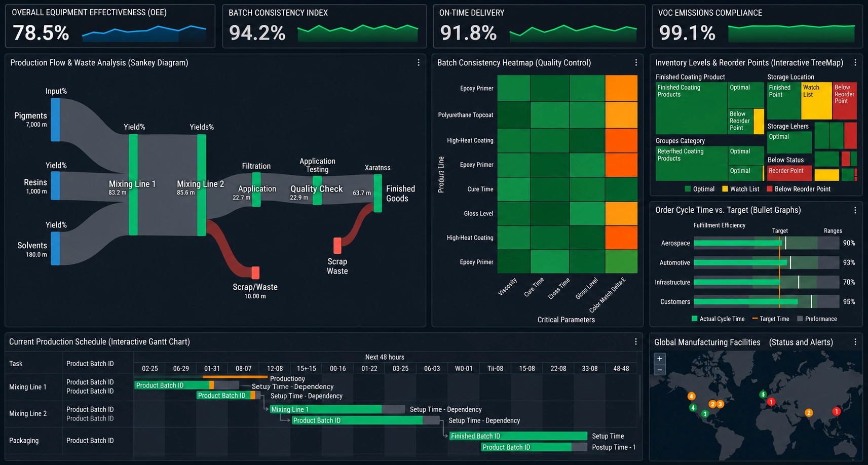Toggle Below Reorder Point in inventory legend
This screenshot has height=465, width=868.
click(799, 189)
